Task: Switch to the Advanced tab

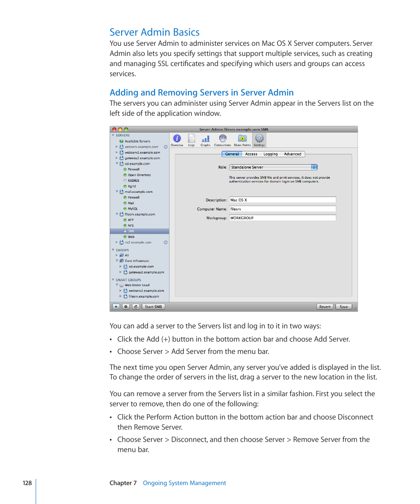Action: (293, 154)
